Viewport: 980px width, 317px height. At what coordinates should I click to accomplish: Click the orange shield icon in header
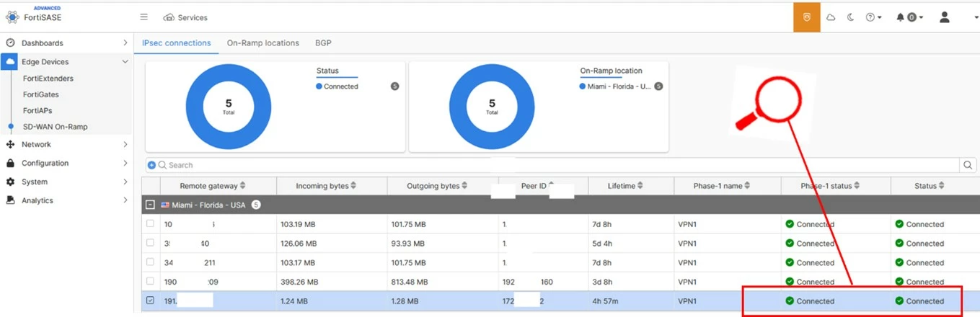[x=807, y=17]
